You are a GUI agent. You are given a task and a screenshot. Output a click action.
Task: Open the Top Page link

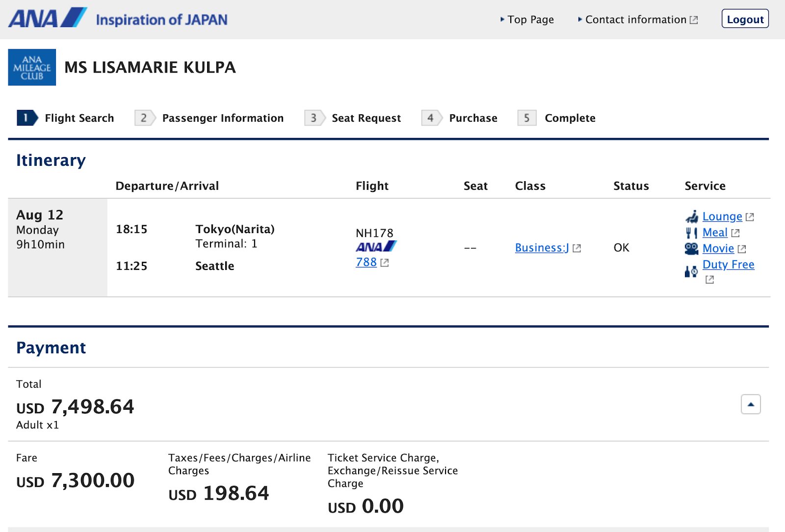(x=530, y=20)
